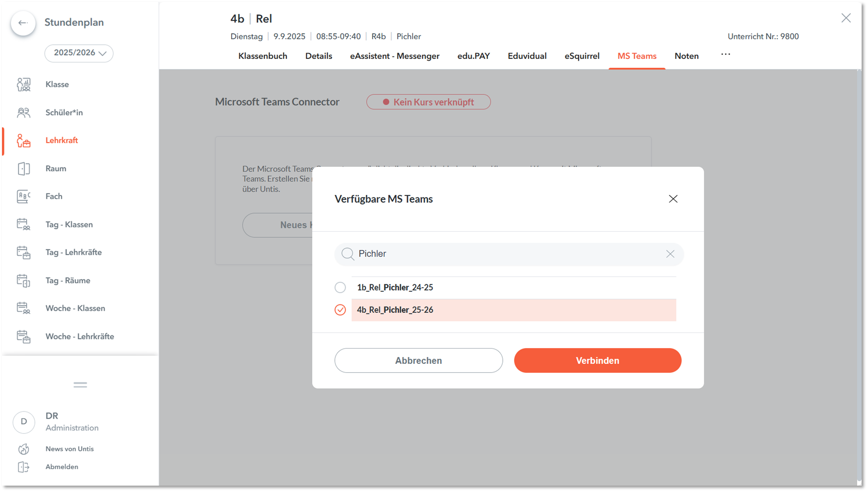Click the Raum door icon
Viewport: 868px width, 492px height.
tap(24, 168)
